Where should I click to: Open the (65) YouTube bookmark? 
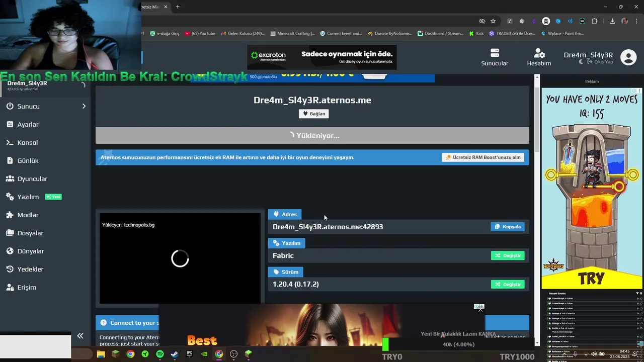(x=200, y=34)
